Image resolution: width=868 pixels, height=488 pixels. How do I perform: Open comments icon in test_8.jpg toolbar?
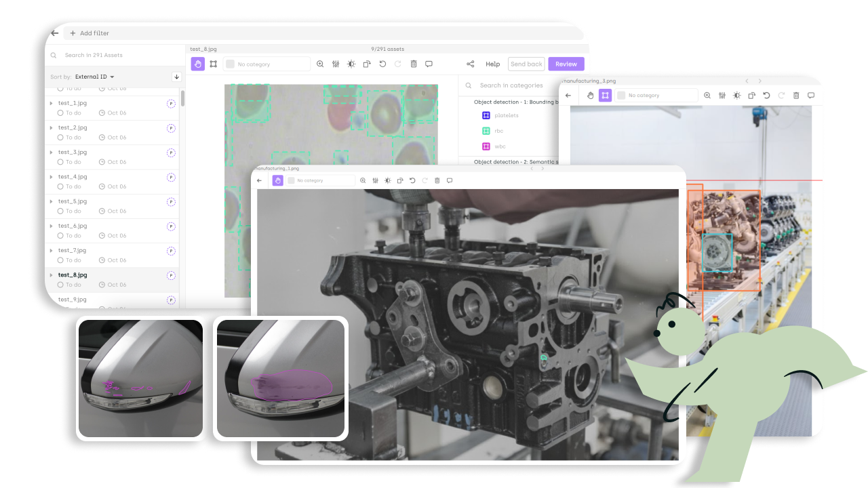[429, 64]
